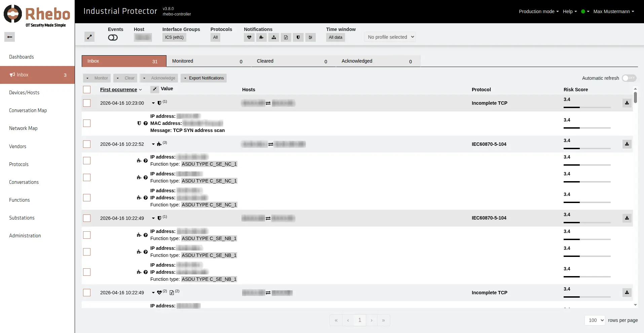Filter notifications by document icon
This screenshot has width=644, height=333.
click(286, 37)
